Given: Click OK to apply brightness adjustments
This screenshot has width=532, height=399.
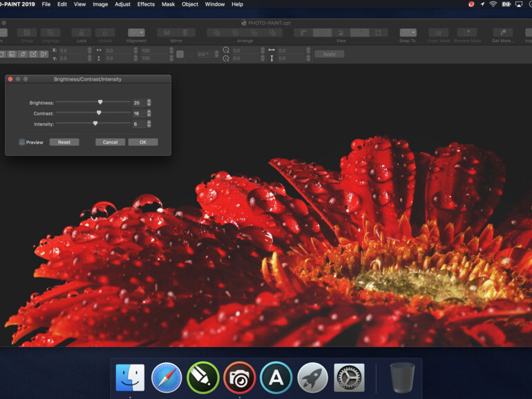Looking at the screenshot, I should pos(143,142).
